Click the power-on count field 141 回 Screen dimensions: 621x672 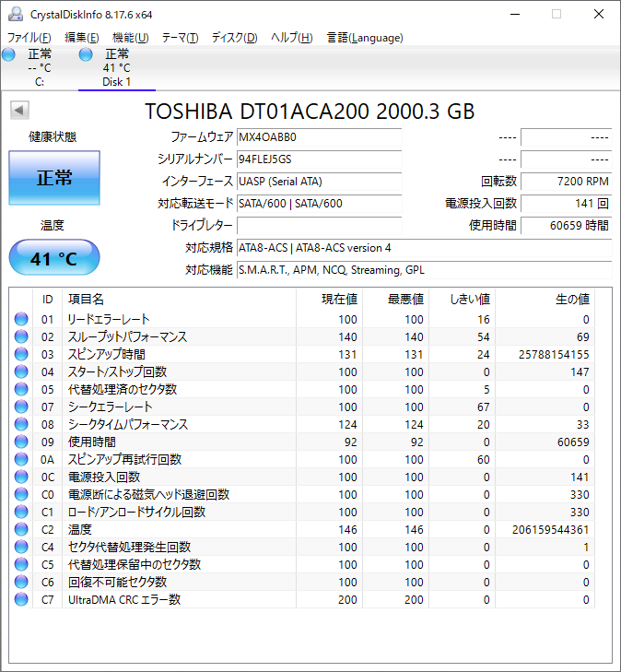(567, 204)
